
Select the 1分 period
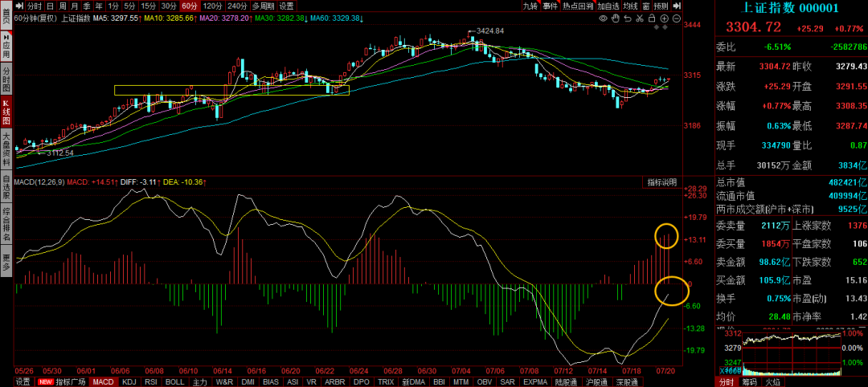tap(113, 6)
